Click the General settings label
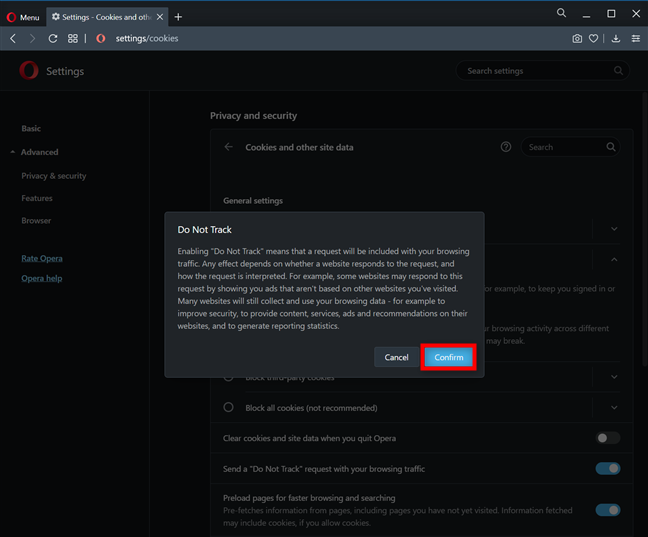Image resolution: width=648 pixels, height=537 pixels. (253, 201)
